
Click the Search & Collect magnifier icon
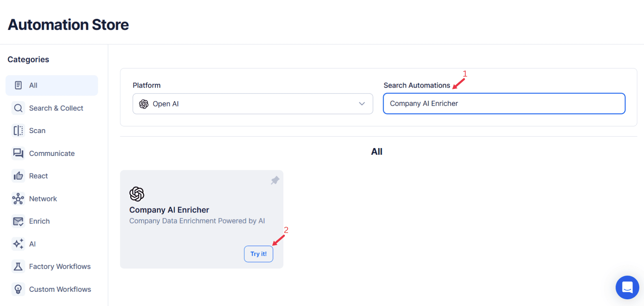(x=18, y=108)
